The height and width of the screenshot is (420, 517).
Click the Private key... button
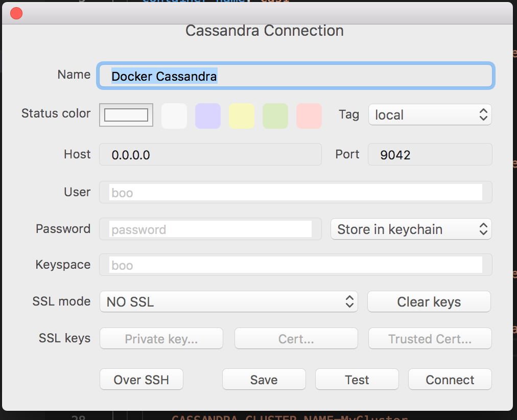pyautogui.click(x=161, y=338)
